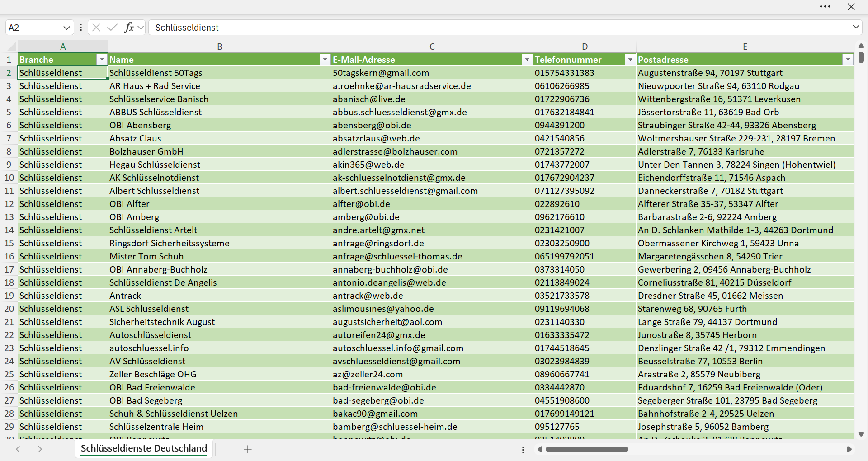
Task: Add a new sheet with plus icon
Action: tap(248, 449)
